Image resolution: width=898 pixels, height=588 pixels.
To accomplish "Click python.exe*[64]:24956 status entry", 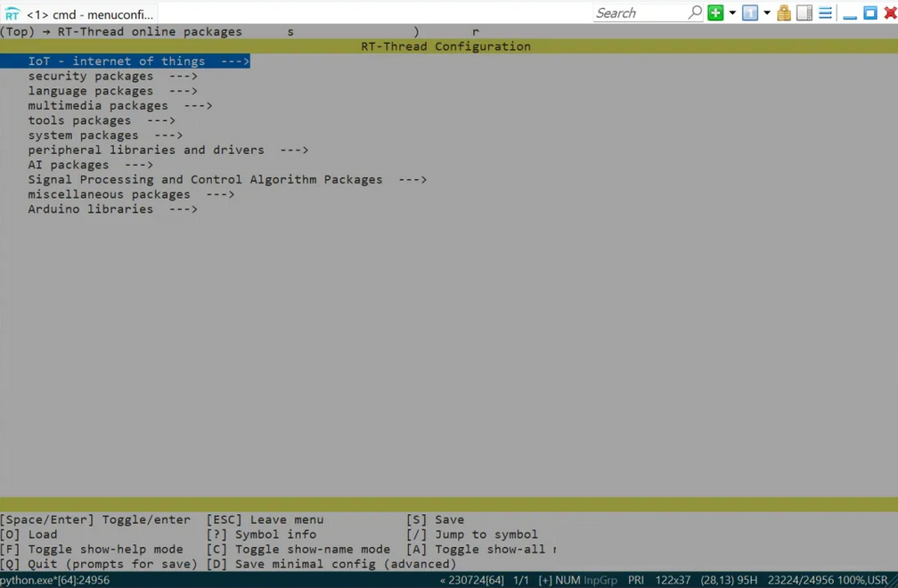I will tap(55, 580).
